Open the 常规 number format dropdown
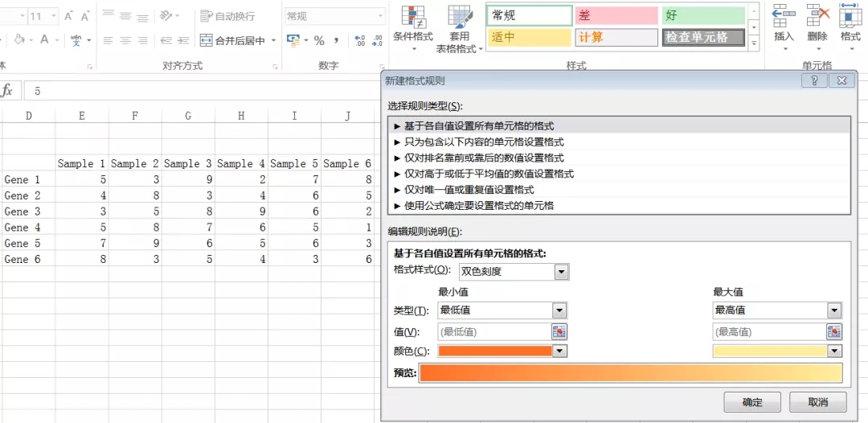Image resolution: width=868 pixels, height=423 pixels. pos(381,16)
